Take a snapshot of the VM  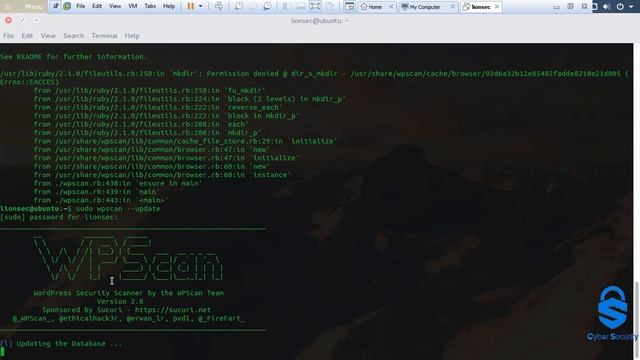tap(239, 6)
